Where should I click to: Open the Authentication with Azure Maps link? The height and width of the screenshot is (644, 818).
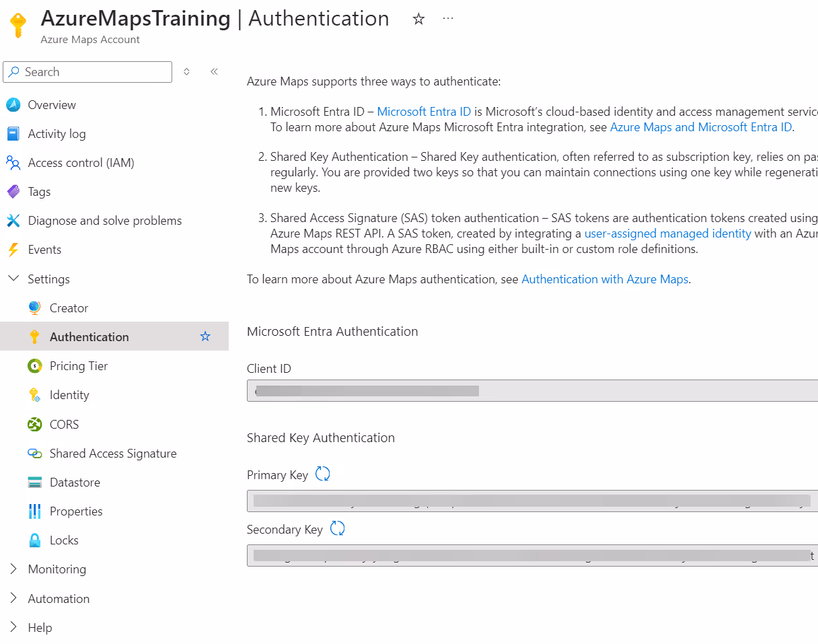604,279
